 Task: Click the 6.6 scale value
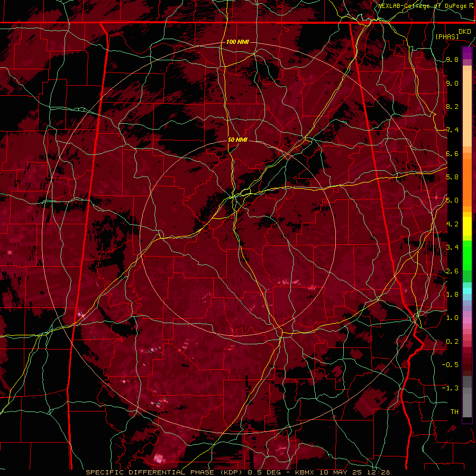[x=452, y=153]
